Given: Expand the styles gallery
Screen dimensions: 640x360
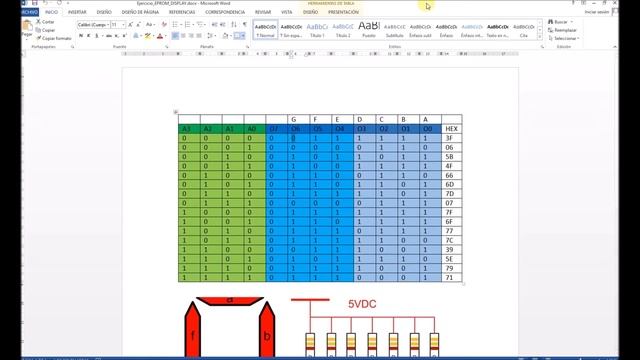Looking at the screenshot, I should pyautogui.click(x=540, y=37).
